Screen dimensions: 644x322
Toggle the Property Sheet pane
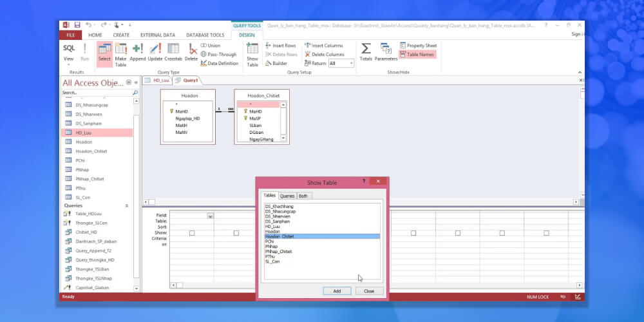(418, 46)
